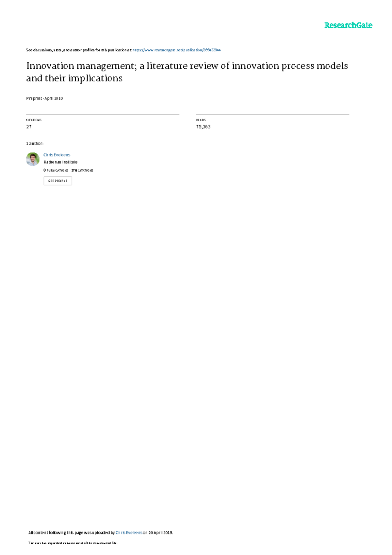The height and width of the screenshot is (555, 392).
Task: Click the ResearchGate logo
Action: [348, 26]
